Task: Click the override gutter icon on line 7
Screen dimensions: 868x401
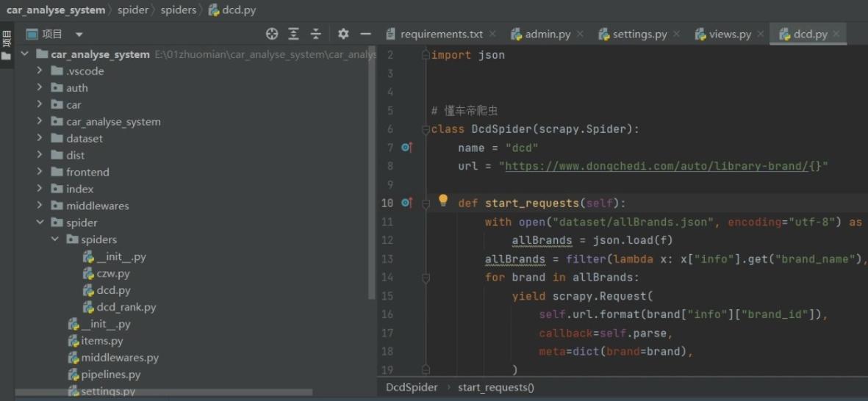Action: point(407,148)
